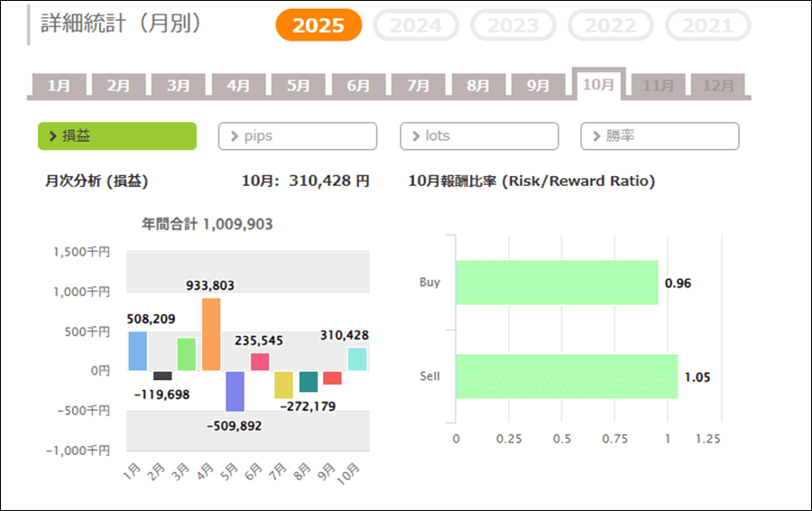
Task: Select the 2021 year pill
Action: [x=707, y=25]
